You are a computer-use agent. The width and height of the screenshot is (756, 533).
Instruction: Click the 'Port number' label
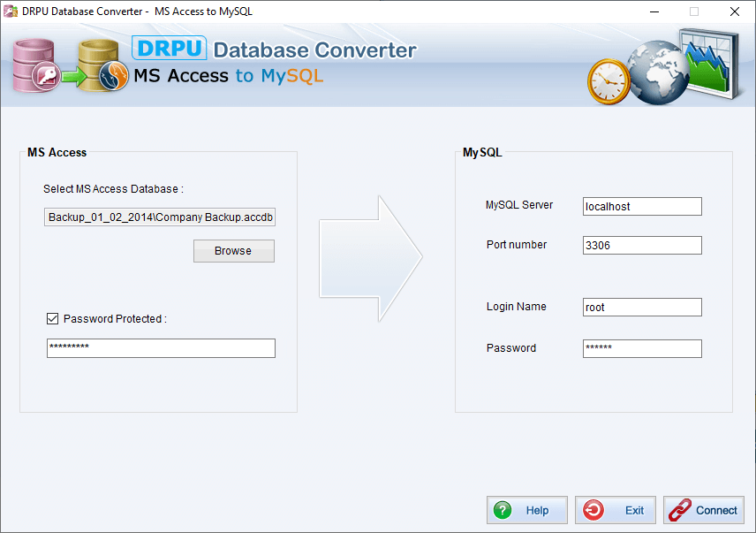517,245
